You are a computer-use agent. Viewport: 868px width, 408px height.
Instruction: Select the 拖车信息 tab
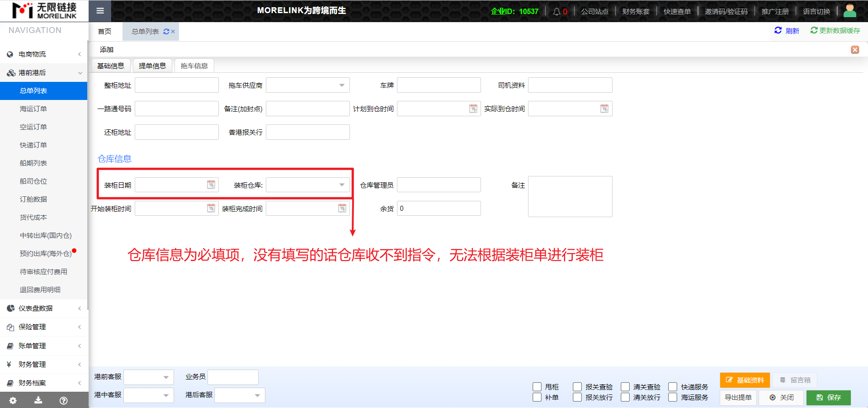[194, 66]
